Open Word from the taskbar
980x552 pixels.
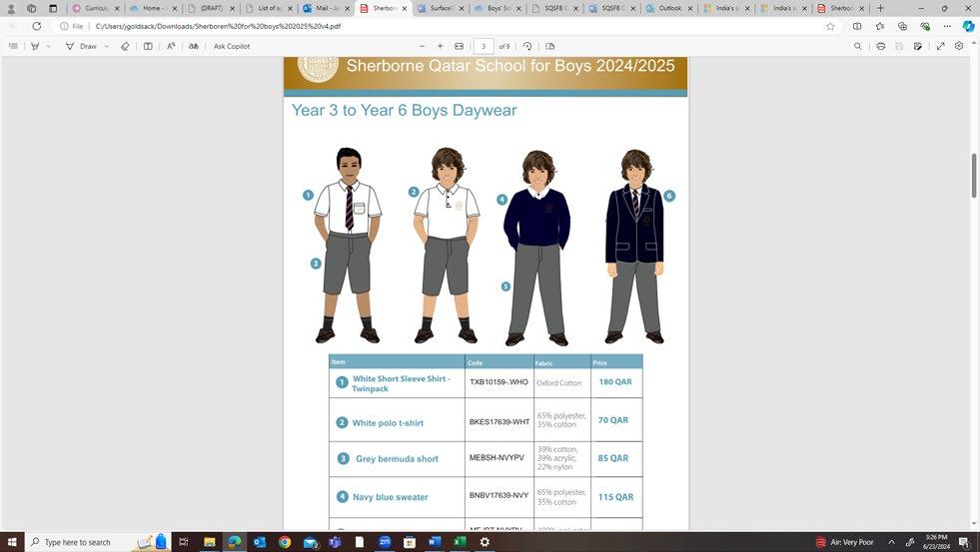click(435, 542)
